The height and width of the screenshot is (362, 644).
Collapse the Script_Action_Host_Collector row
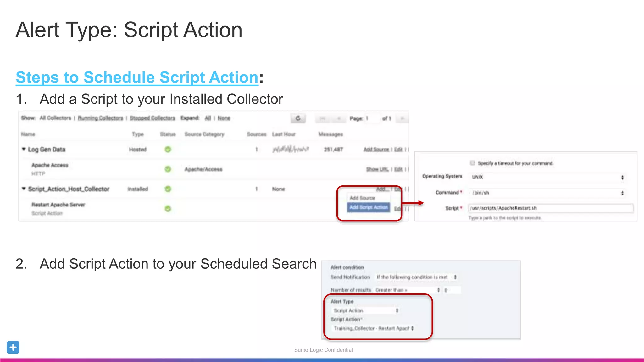[x=24, y=189]
